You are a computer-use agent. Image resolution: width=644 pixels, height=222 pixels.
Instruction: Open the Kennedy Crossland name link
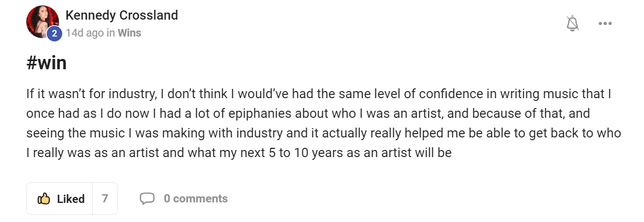pos(121,15)
